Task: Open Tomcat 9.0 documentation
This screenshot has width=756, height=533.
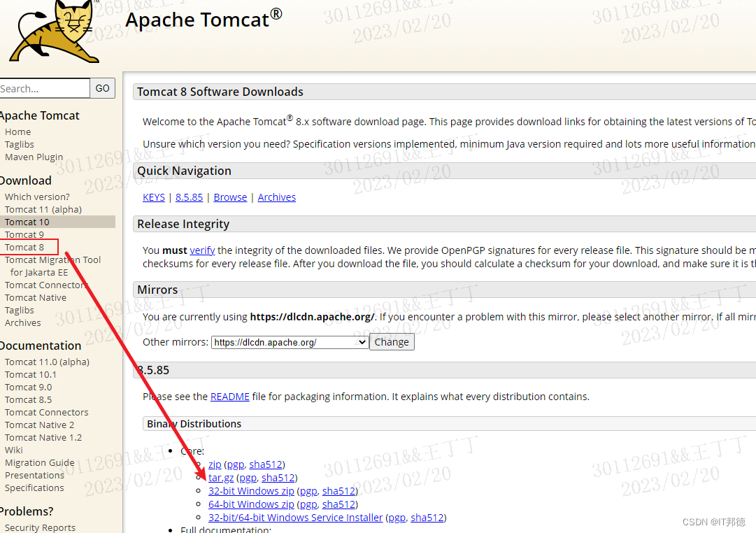Action: (29, 387)
